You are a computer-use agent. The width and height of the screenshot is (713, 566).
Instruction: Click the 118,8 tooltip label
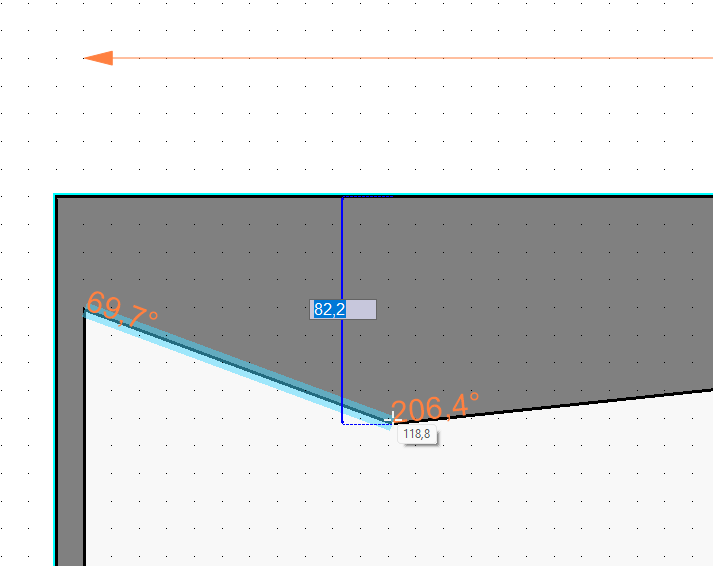[417, 435]
